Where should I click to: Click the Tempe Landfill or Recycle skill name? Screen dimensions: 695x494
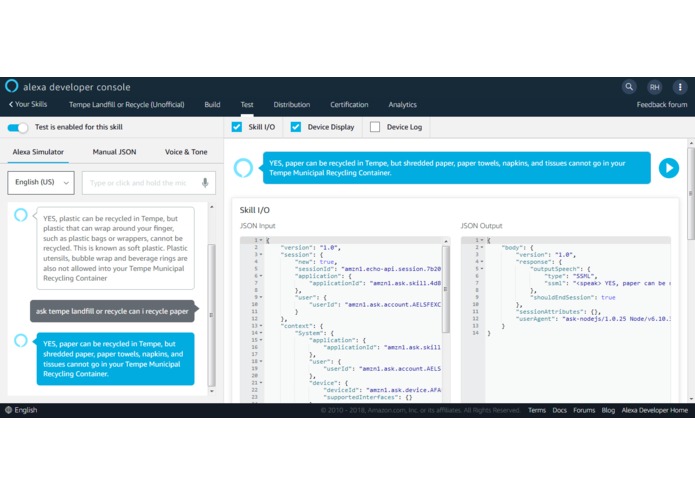click(127, 105)
